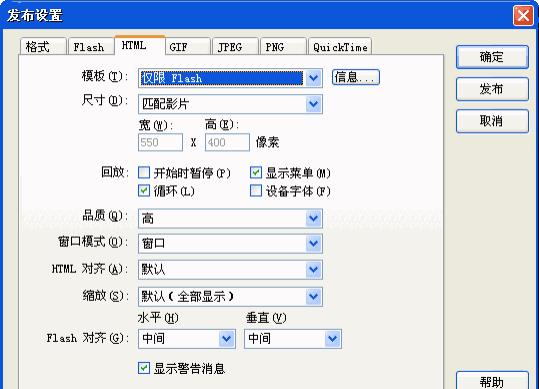Close the 发布设置 dialog
This screenshot has height=389, width=539.
(x=523, y=15)
